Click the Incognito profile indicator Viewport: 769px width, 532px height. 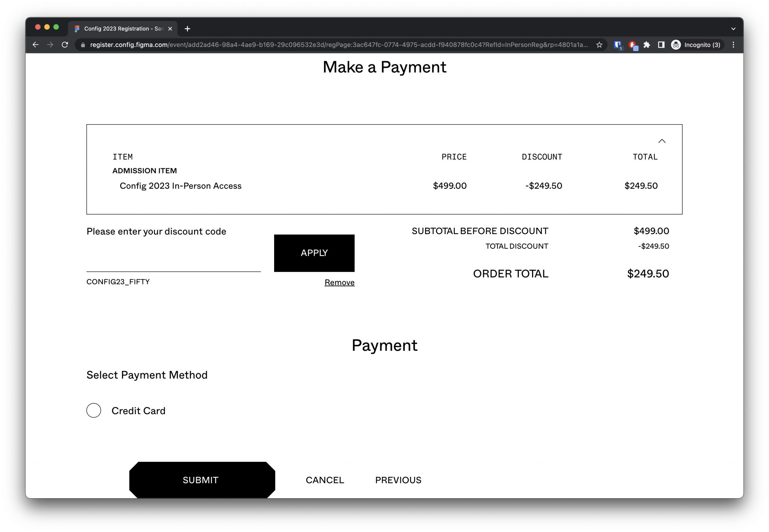coord(697,45)
